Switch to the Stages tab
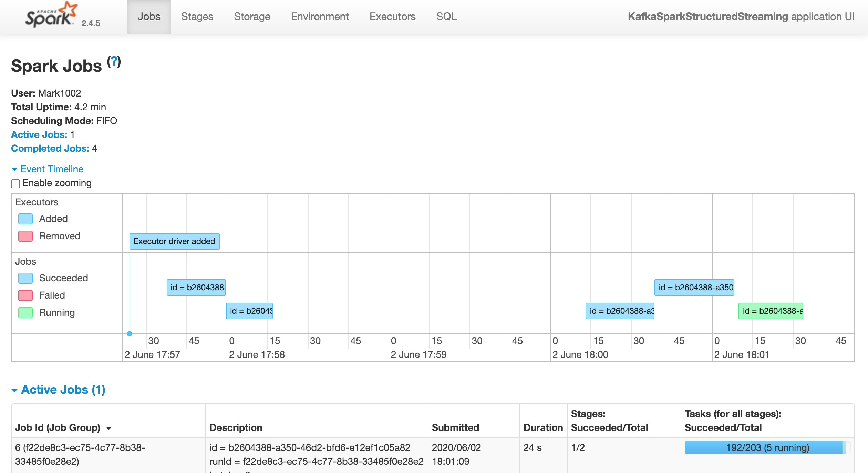 pyautogui.click(x=197, y=17)
